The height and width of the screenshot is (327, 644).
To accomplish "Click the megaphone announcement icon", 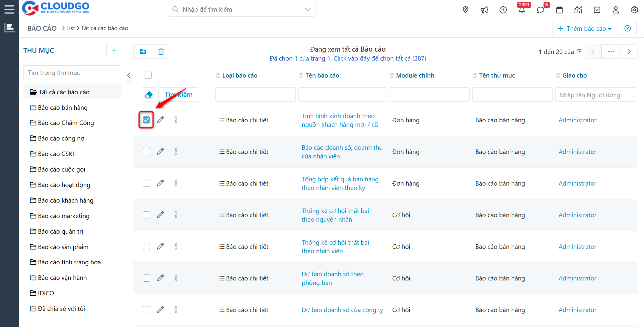I will click(484, 10).
